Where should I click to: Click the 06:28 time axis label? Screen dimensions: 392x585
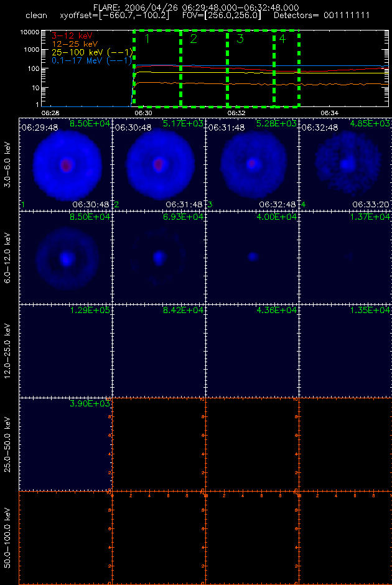(x=50, y=112)
